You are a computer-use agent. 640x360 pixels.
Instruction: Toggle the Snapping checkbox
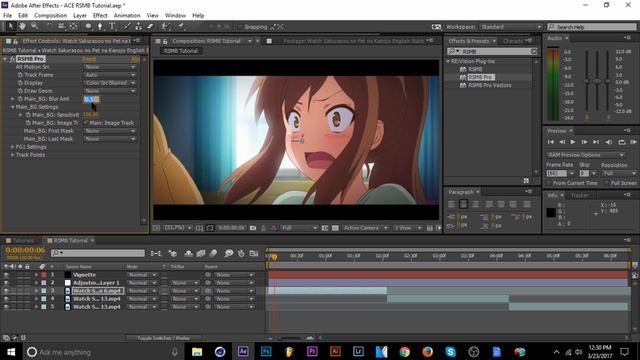point(240,27)
